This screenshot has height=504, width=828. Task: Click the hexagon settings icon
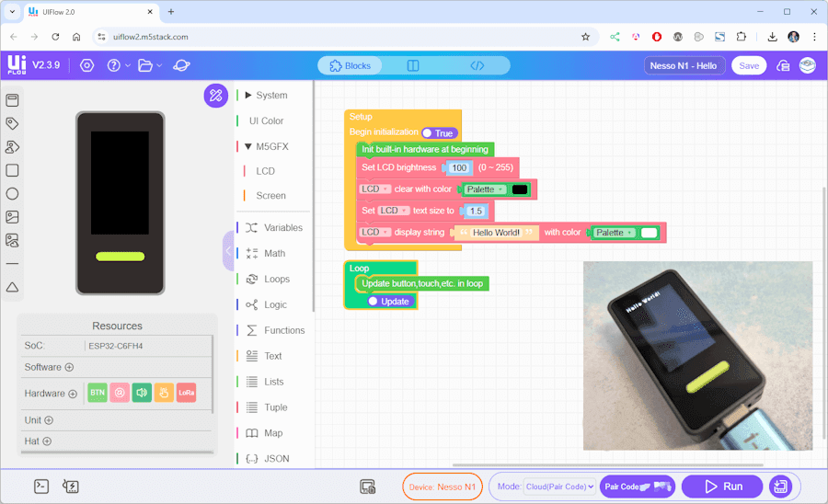pos(86,65)
